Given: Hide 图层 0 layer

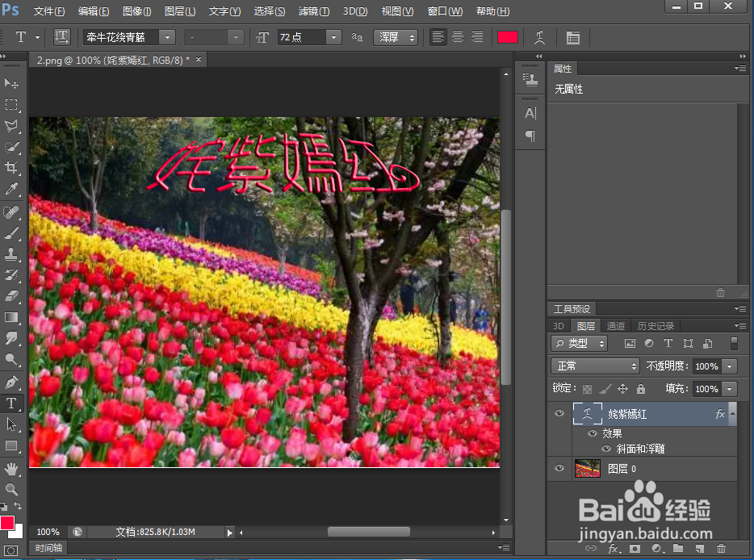Looking at the screenshot, I should [559, 468].
